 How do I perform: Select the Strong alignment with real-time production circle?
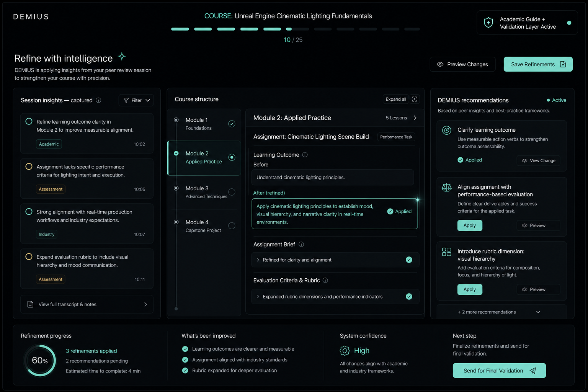pyautogui.click(x=29, y=212)
